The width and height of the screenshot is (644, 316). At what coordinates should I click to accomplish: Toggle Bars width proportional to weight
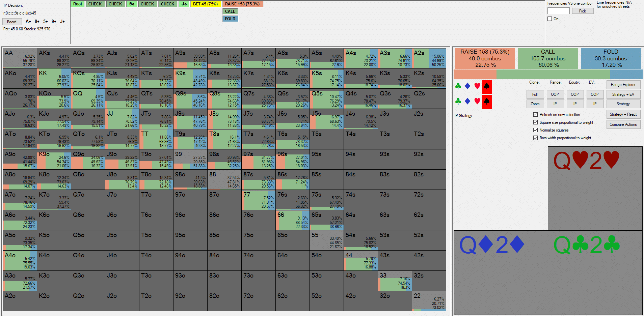click(x=535, y=138)
